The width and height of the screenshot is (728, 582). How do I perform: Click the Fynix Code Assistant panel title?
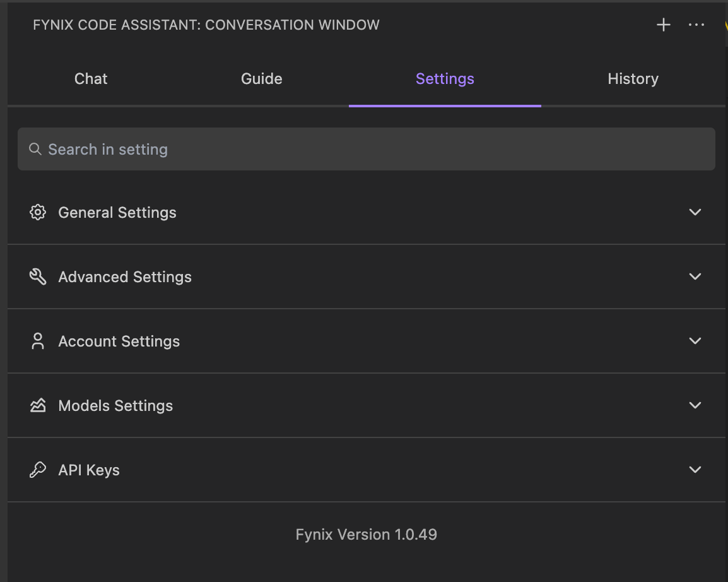[x=206, y=25]
